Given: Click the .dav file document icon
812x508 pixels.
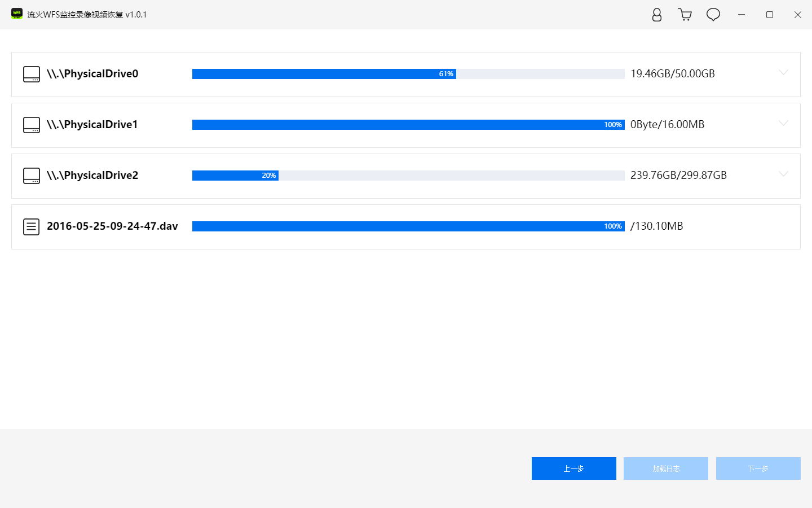Looking at the screenshot, I should 32,227.
